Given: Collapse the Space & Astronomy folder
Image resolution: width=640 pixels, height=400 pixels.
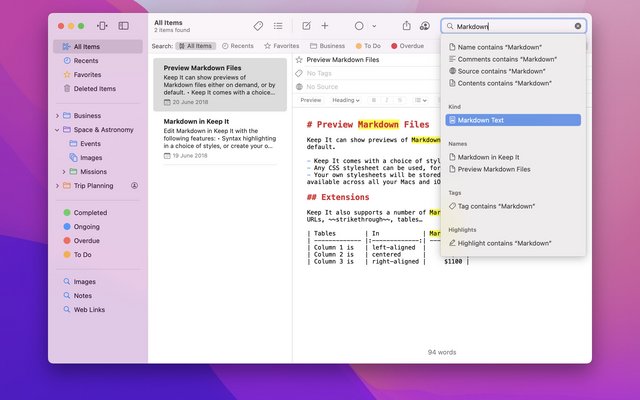Looking at the screenshot, I should (57, 130).
